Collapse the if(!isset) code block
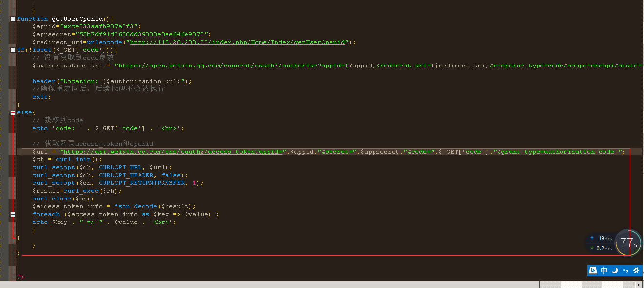The height and width of the screenshot is (288, 644). 13,50
